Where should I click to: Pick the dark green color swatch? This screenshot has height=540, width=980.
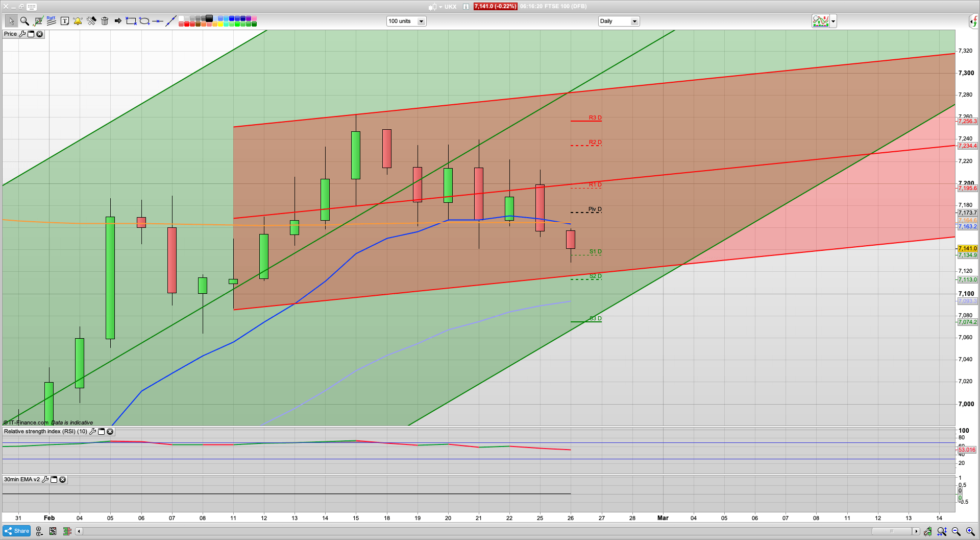tap(254, 24)
